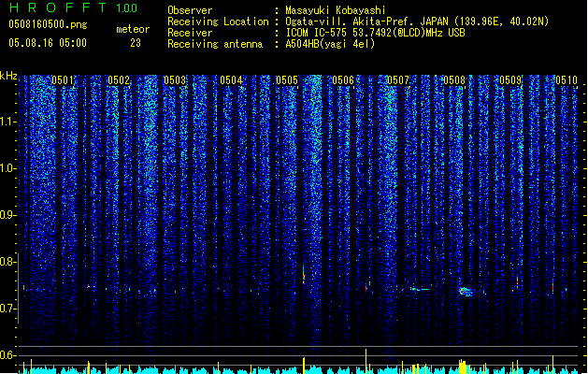The height and width of the screenshot is (374, 588).
Task: Click the horizontal echo streak after 0507
Action: (420, 289)
